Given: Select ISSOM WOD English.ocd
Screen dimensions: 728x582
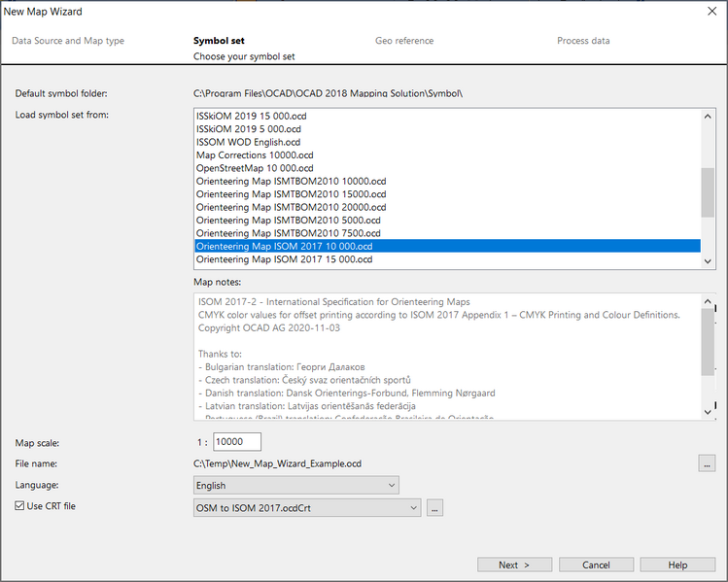Looking at the screenshot, I should [447, 142].
